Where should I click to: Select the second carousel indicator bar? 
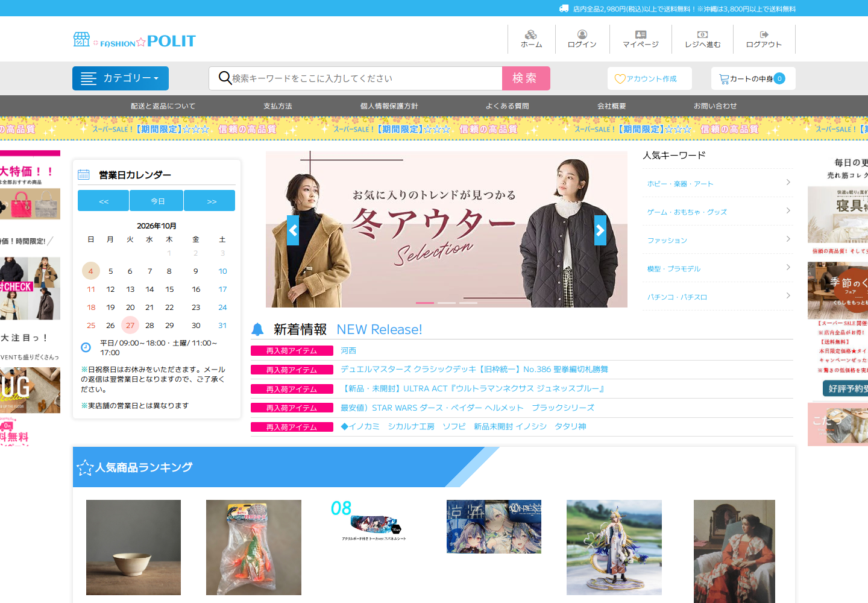click(447, 303)
